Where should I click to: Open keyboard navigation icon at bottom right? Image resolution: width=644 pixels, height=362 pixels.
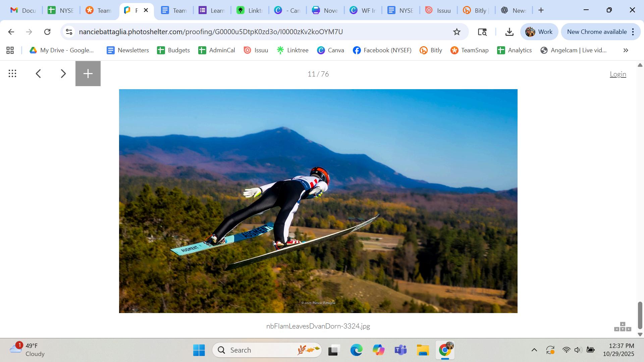click(623, 327)
